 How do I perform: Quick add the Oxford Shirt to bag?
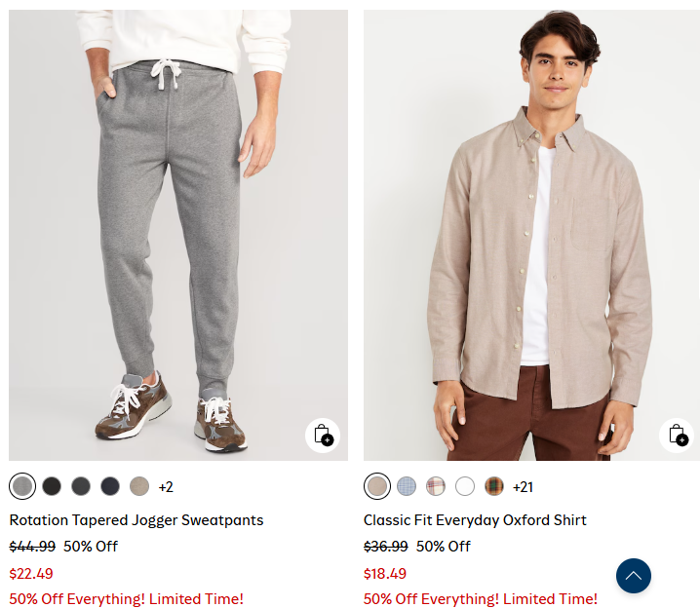[x=677, y=436]
